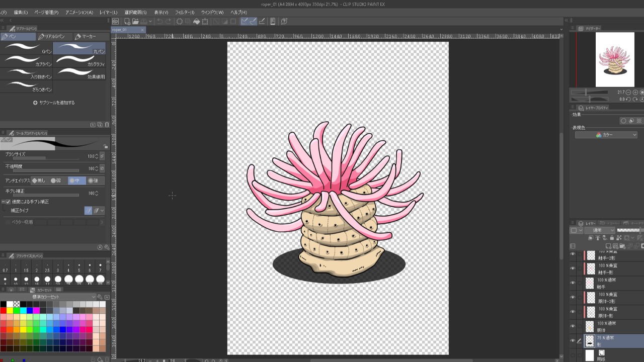Collapse the 速度による手ブレ補正 tree expander
The height and width of the screenshot is (362, 644).
pos(3,202)
